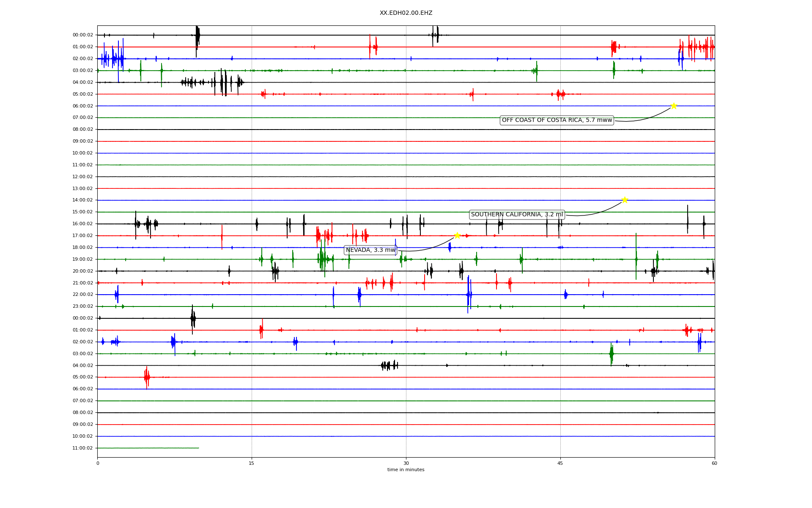Click the last 11:00:02 trace label
The width and height of the screenshot is (812, 508).
pyautogui.click(x=82, y=448)
